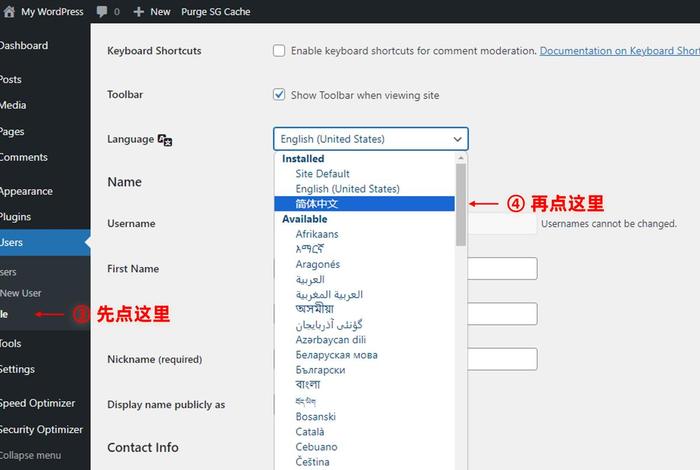Screen dimensions: 700x470
Task: Open the Users menu in the sidebar
Action: click(12, 242)
